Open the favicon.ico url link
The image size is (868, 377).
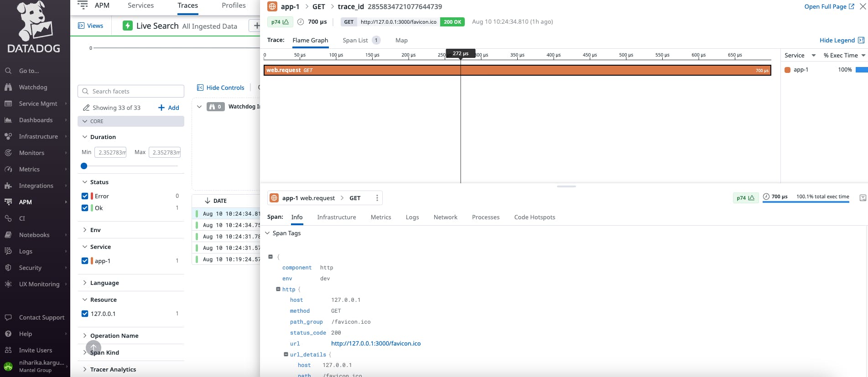[x=376, y=343]
